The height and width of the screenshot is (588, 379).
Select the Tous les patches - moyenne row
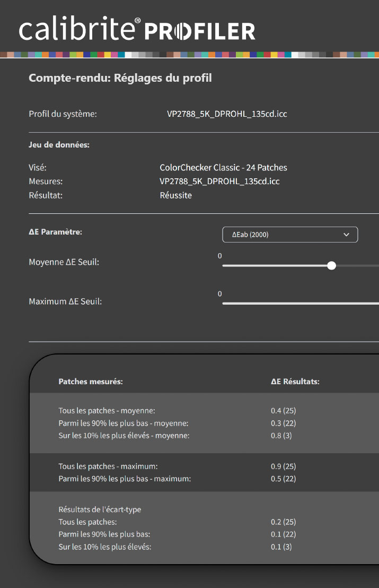pos(107,410)
